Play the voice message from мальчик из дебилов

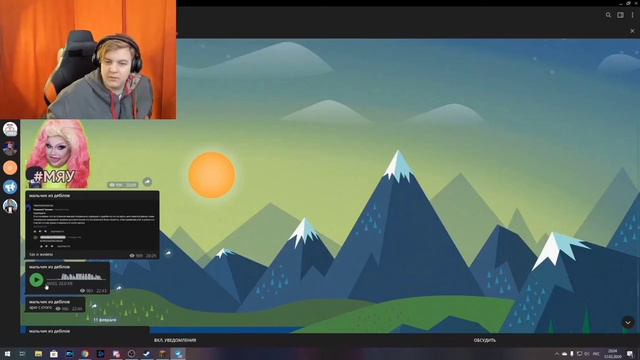coord(36,280)
